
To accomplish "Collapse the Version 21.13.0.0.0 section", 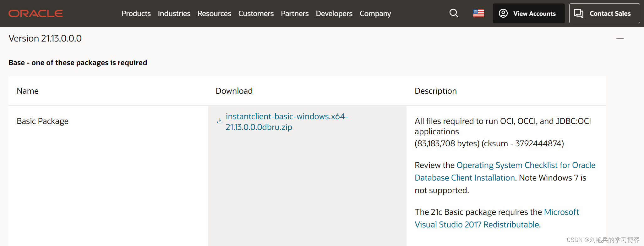I will (620, 39).
